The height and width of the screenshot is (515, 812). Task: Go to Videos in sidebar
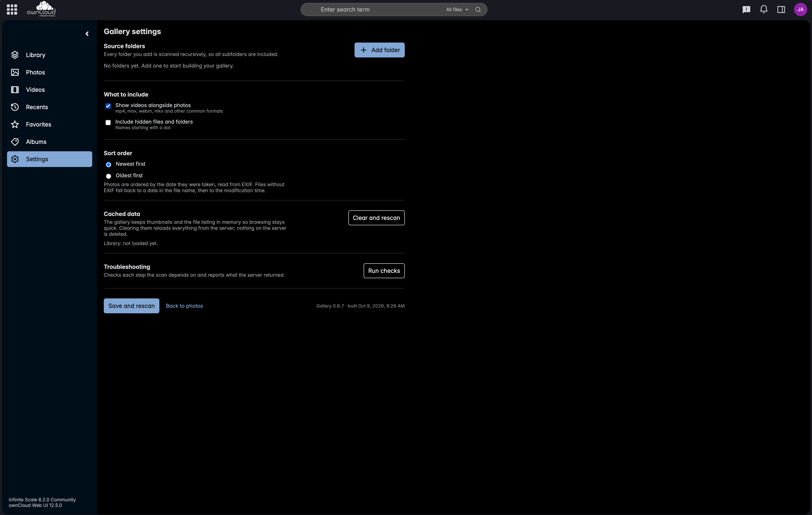coord(50,90)
